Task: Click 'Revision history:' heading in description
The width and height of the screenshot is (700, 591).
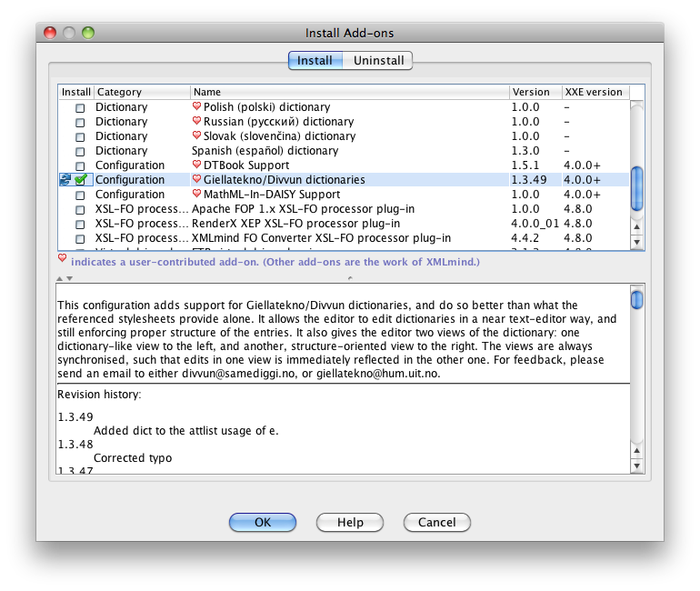Action: [99, 395]
